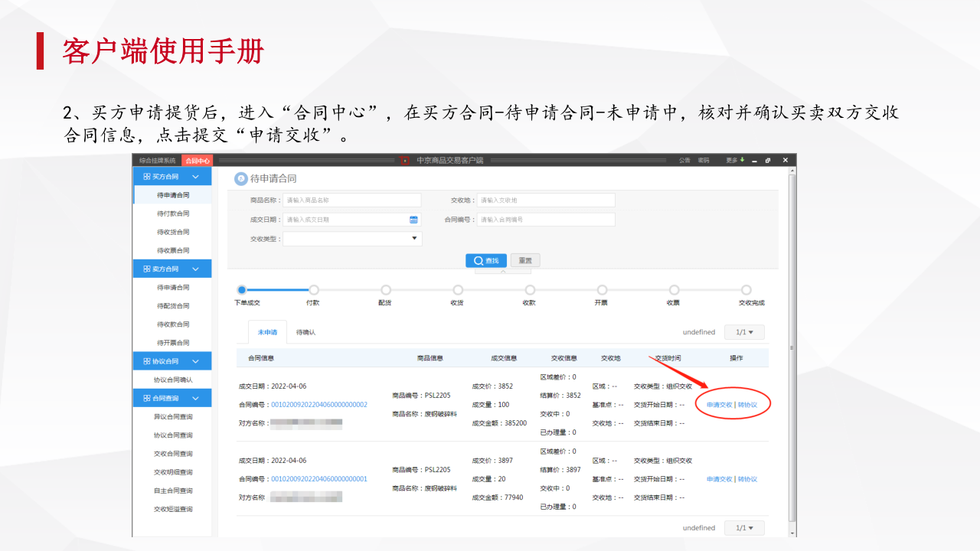Collapse the 卖方合同 sidebar section
Screen dimensions: 980x551
pyautogui.click(x=195, y=269)
